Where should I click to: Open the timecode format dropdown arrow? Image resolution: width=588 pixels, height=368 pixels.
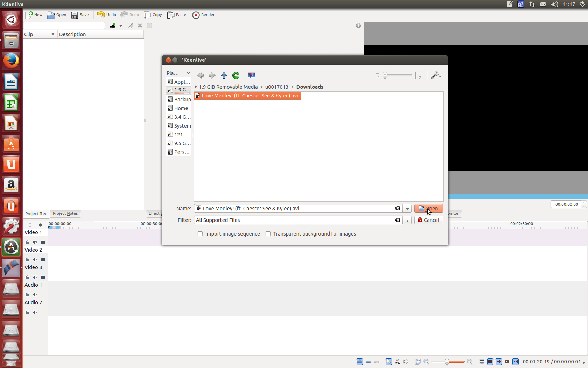pos(584,362)
